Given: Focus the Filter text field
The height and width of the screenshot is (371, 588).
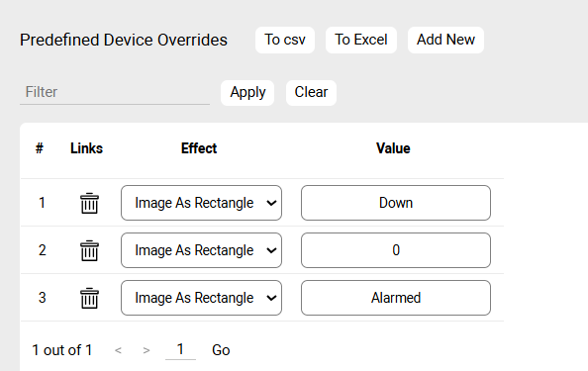Looking at the screenshot, I should click(x=115, y=92).
